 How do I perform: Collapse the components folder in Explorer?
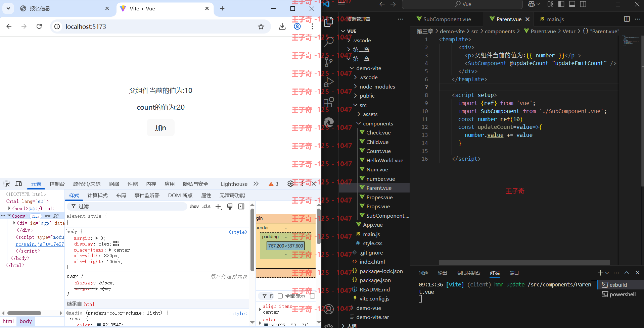point(359,123)
